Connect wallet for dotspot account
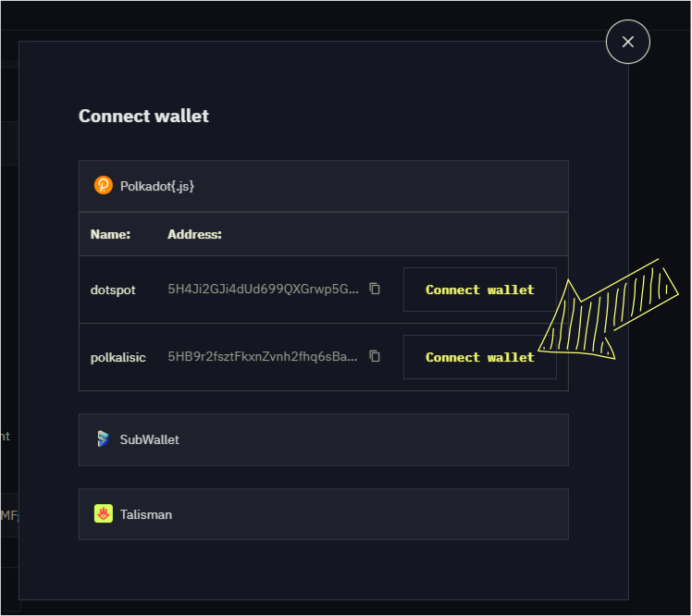692x616 pixels. [x=480, y=290]
